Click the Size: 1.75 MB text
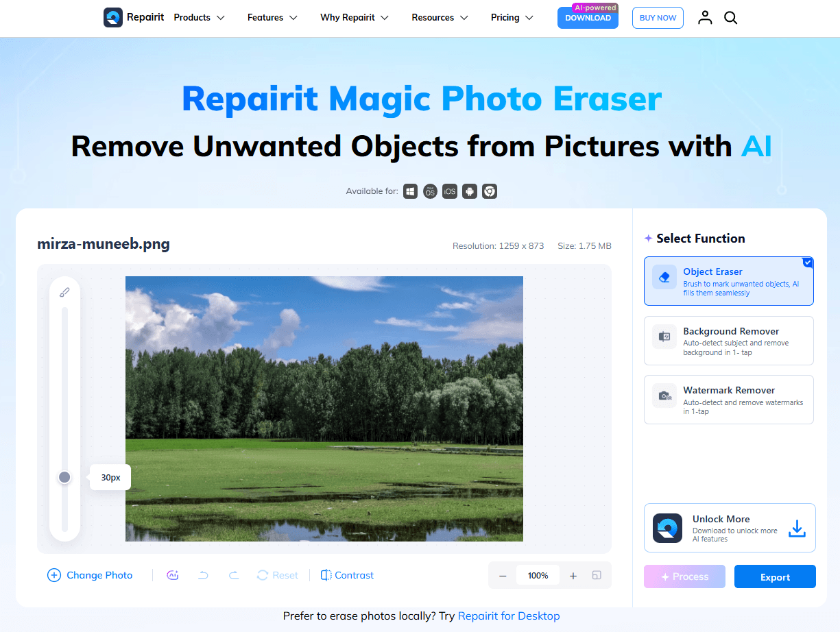The width and height of the screenshot is (840, 632). (x=584, y=245)
